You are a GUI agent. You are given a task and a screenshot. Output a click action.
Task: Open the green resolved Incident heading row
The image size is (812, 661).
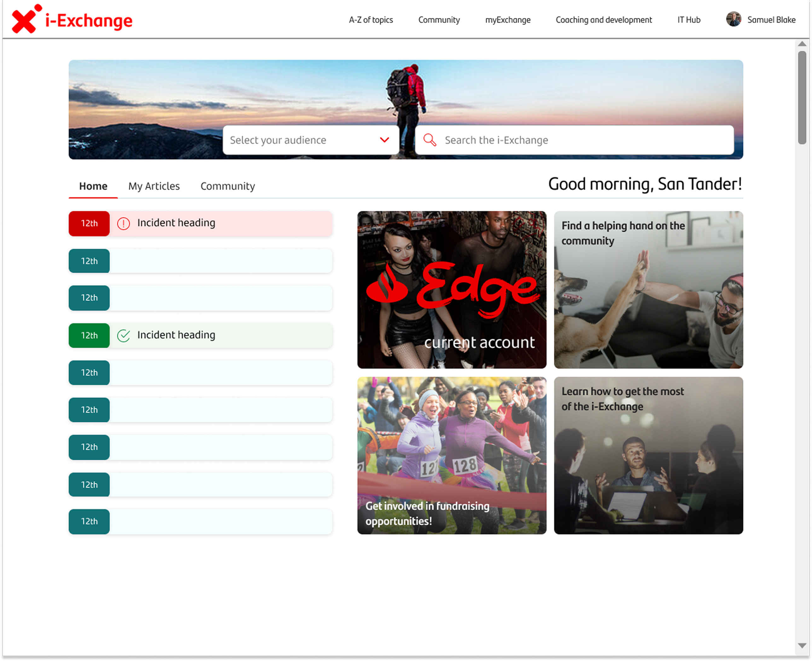click(200, 336)
